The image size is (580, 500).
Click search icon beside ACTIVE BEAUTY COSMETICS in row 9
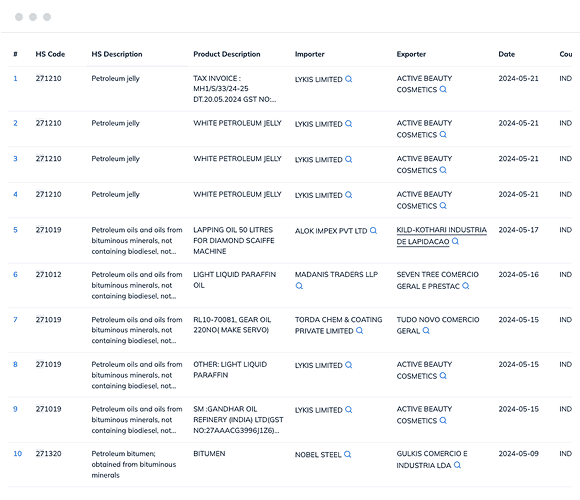[x=443, y=420]
